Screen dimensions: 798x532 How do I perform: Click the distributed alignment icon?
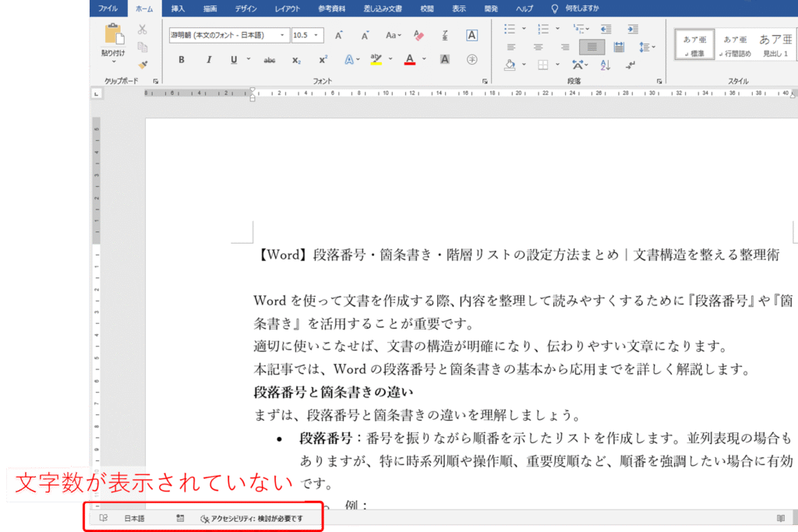619,48
